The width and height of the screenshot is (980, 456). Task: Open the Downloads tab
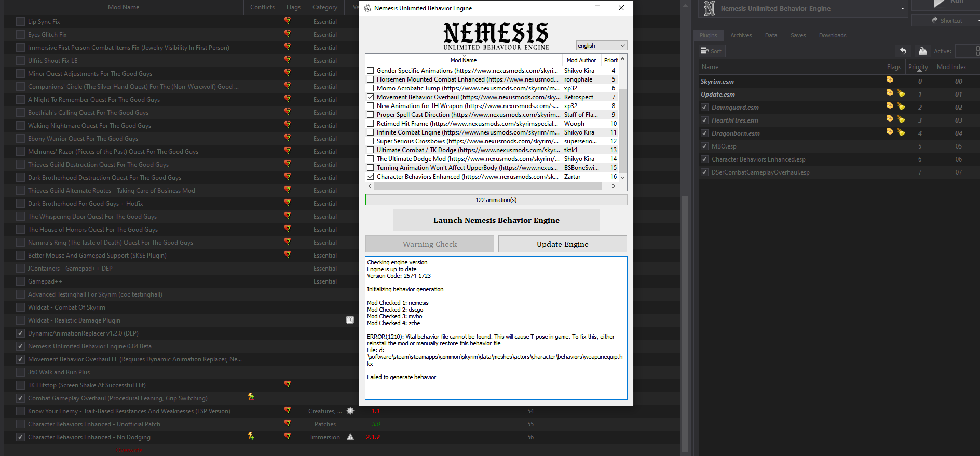point(833,35)
